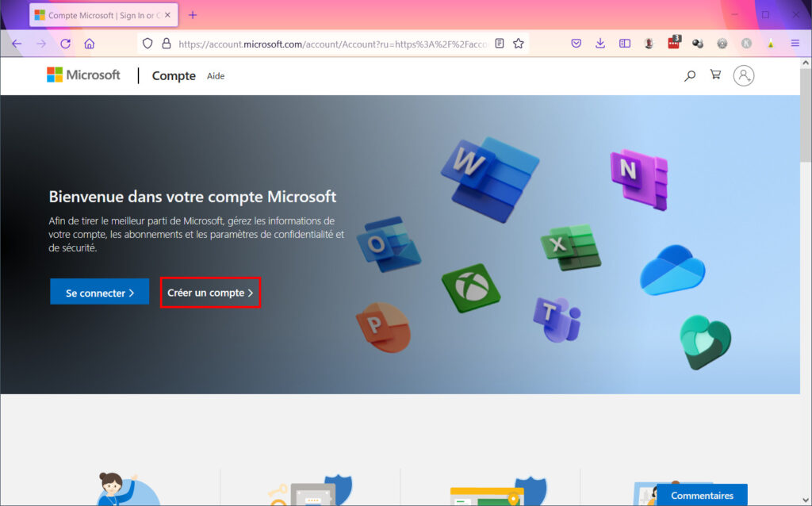Click the page vertical scrollbar
812x506 pixels.
(x=806, y=115)
